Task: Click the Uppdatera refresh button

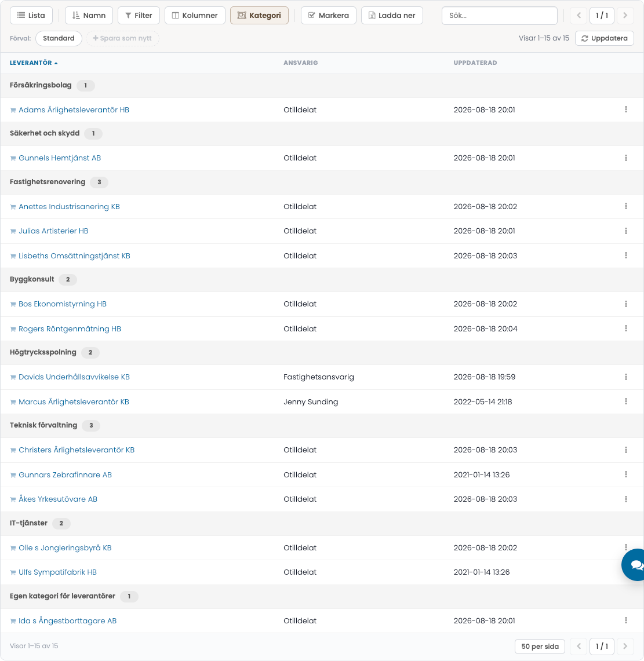Action: [605, 38]
